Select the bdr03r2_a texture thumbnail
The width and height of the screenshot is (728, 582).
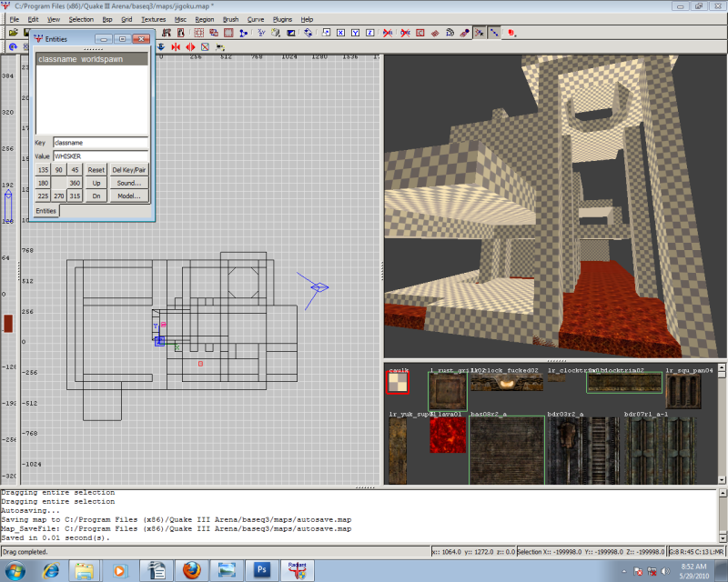(582, 451)
